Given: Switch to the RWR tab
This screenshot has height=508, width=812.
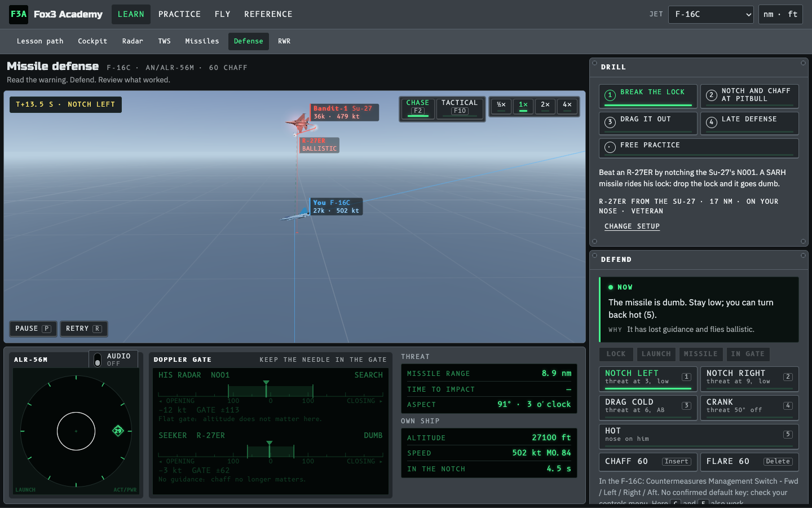Looking at the screenshot, I should pos(284,41).
